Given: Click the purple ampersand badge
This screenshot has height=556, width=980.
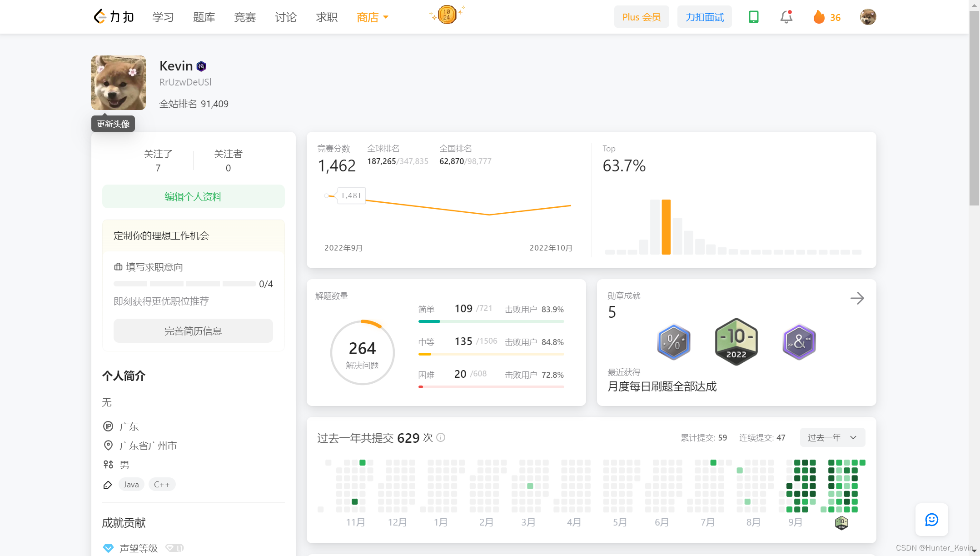Looking at the screenshot, I should point(799,342).
